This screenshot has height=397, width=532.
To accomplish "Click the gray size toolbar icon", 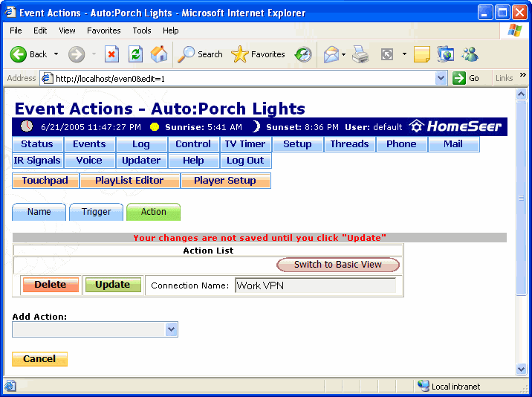I will pyautogui.click(x=387, y=54).
